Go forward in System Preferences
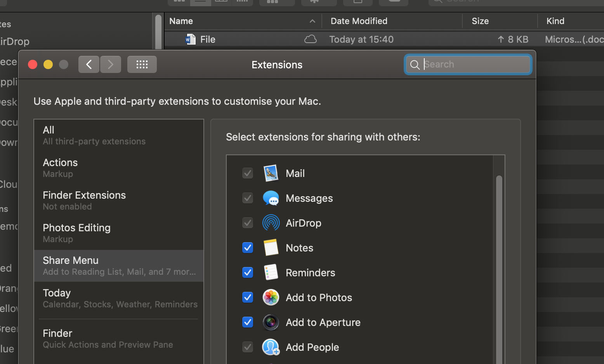The width and height of the screenshot is (604, 364). (111, 64)
